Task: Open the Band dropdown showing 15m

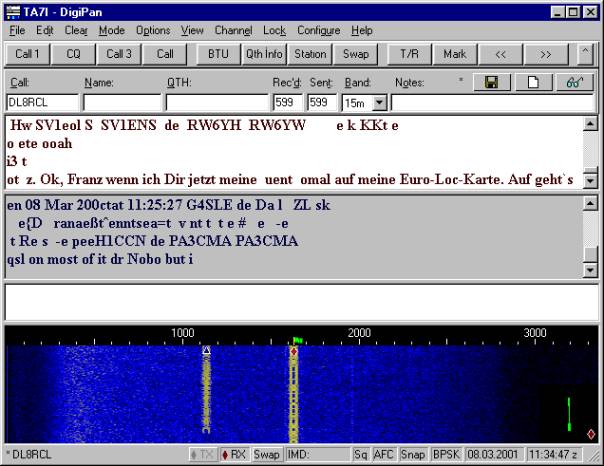Action: 379,102
